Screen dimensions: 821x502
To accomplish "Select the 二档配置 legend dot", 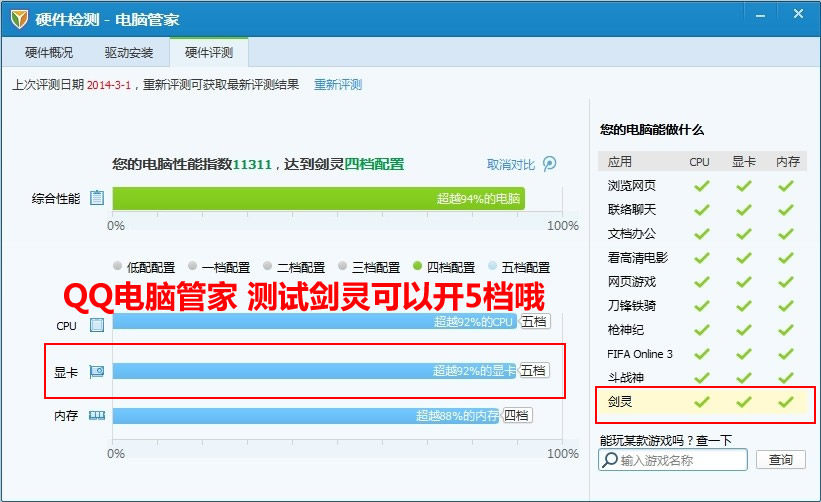I will pyautogui.click(x=268, y=265).
